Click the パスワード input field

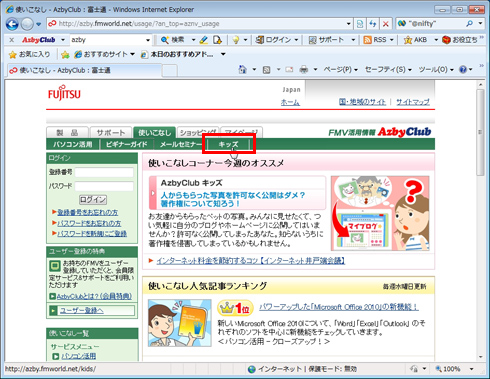104,186
